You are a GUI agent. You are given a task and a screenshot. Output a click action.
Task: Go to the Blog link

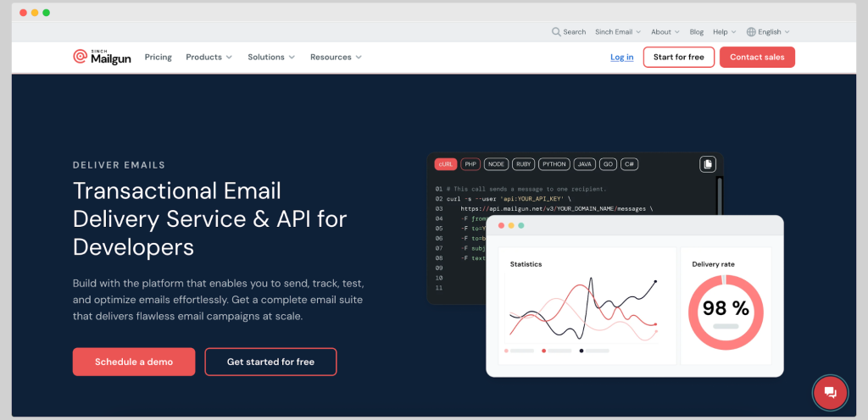click(697, 32)
